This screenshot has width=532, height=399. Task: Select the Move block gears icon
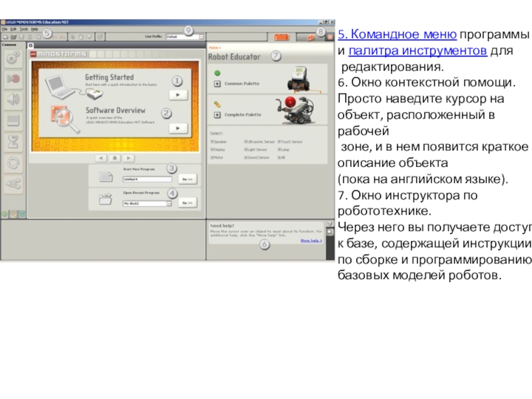(13, 58)
